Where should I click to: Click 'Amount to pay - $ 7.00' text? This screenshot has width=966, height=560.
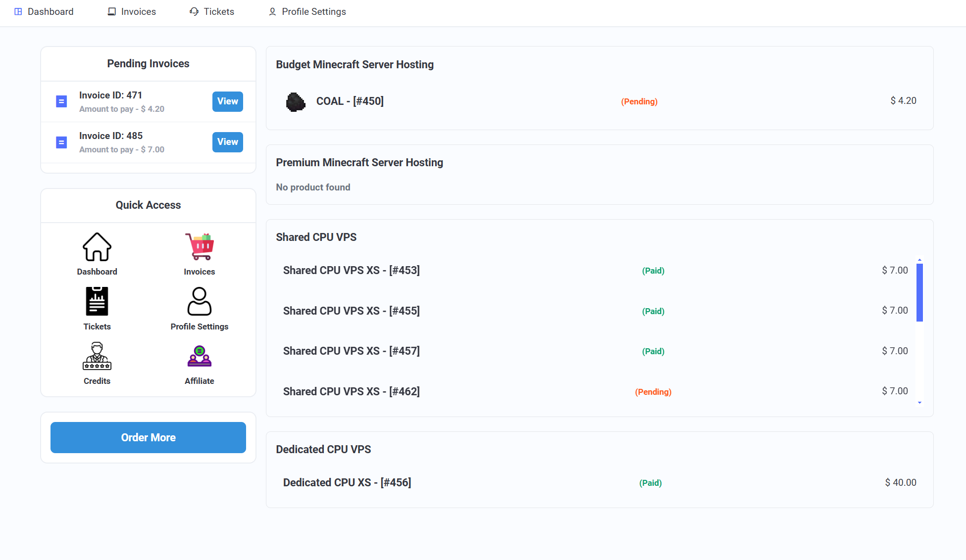[122, 149]
